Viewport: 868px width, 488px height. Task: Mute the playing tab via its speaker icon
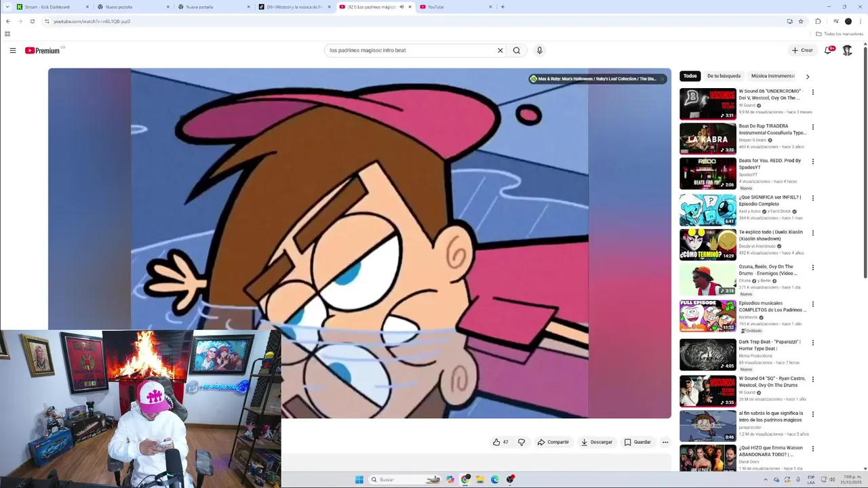[x=401, y=7]
